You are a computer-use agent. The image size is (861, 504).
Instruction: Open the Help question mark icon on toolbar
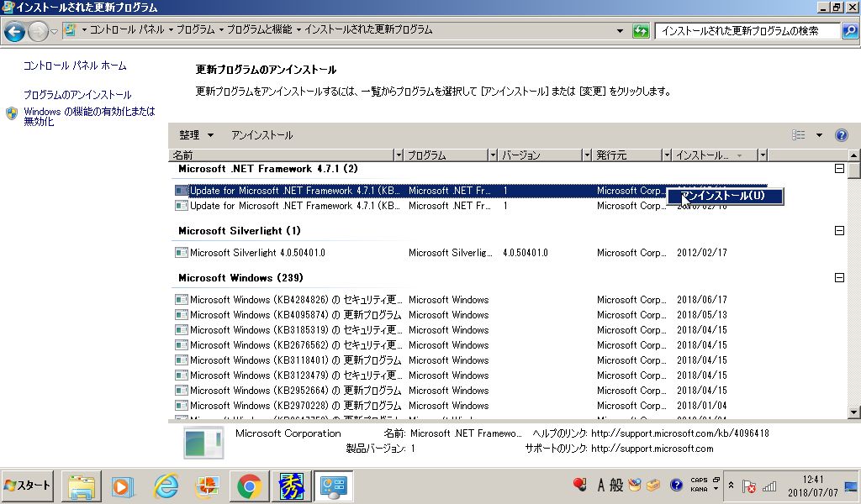pyautogui.click(x=839, y=135)
